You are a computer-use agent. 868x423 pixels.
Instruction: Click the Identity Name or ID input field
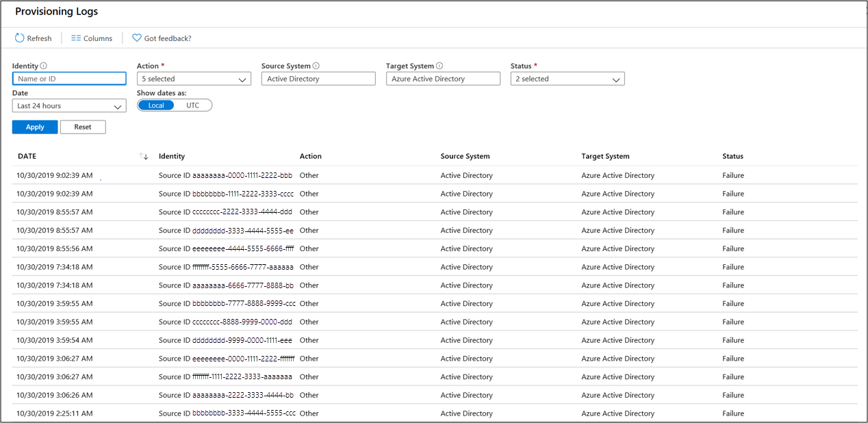[x=68, y=78]
